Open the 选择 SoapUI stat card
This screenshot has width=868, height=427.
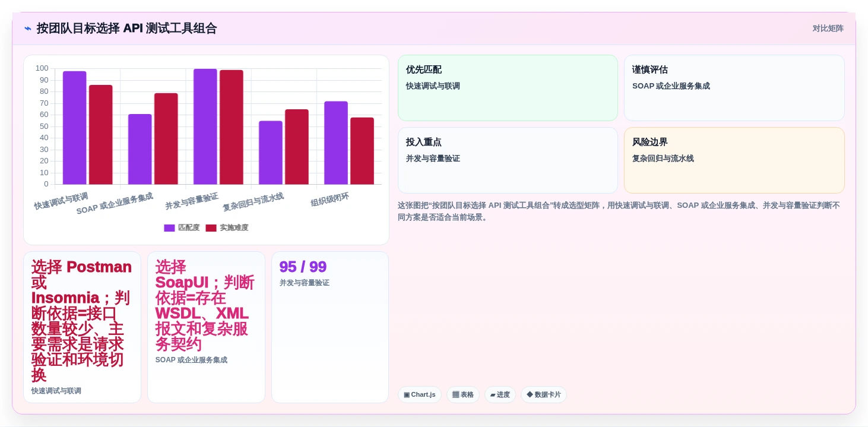(x=206, y=327)
